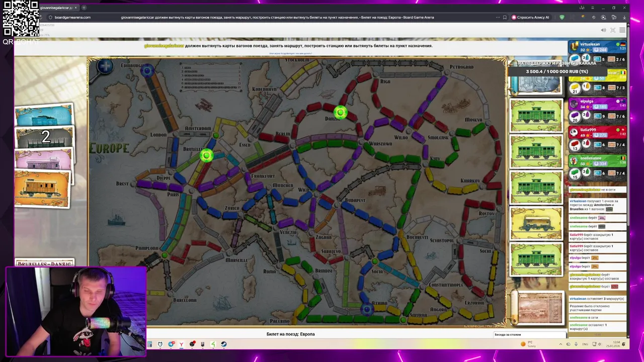Take the third green face-up wagon card
Screen dimensions: 644x362
pyautogui.click(x=536, y=188)
